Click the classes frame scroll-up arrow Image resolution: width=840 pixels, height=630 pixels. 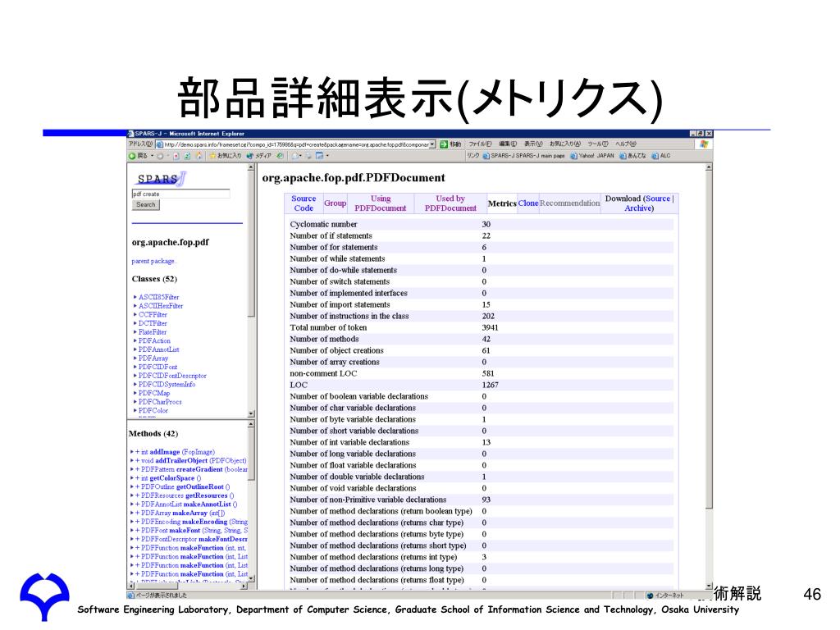[251, 167]
